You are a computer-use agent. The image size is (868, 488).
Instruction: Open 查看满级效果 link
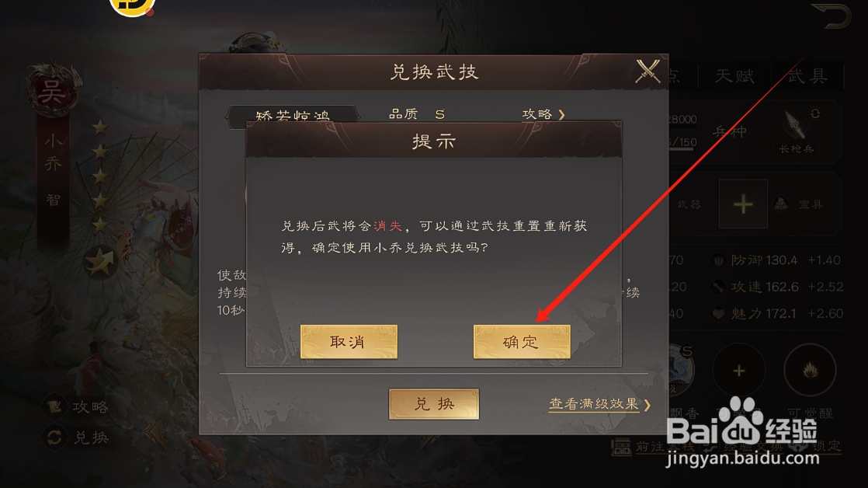[x=599, y=404]
